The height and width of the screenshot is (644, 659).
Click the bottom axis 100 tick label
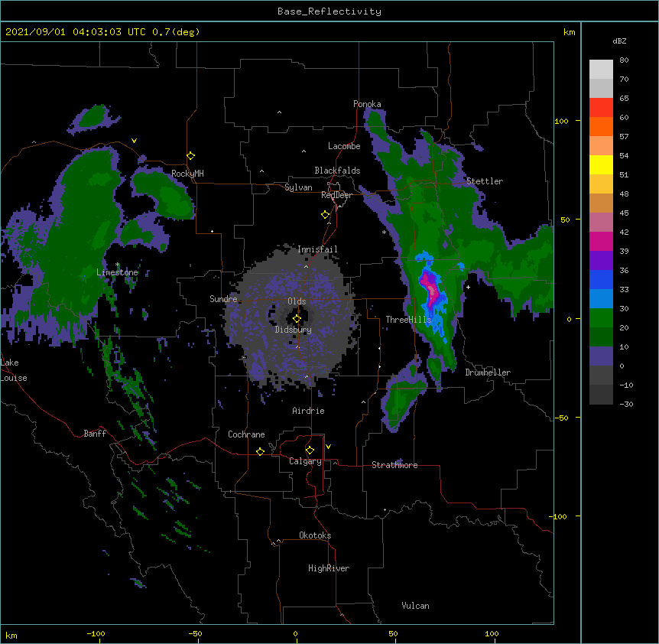pyautogui.click(x=492, y=633)
